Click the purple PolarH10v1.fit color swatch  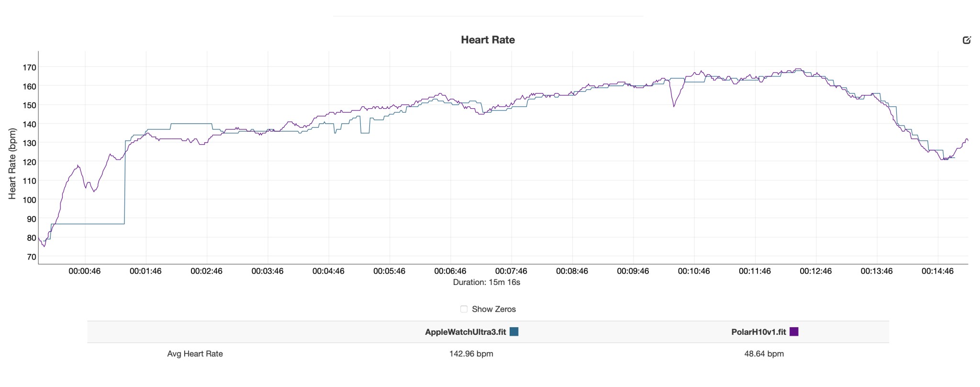pyautogui.click(x=794, y=331)
